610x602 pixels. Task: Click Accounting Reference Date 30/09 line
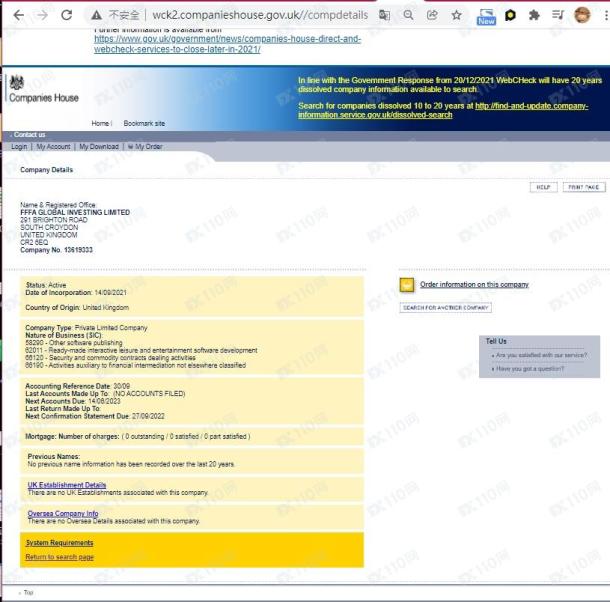pyautogui.click(x=78, y=386)
